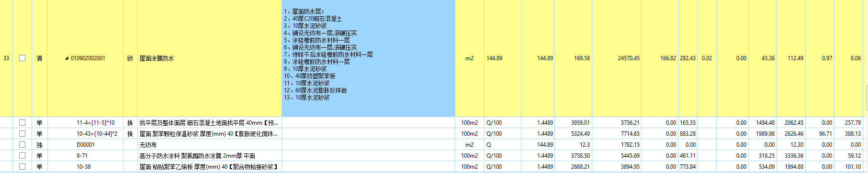Select quota code 10-38

pyautogui.click(x=83, y=167)
